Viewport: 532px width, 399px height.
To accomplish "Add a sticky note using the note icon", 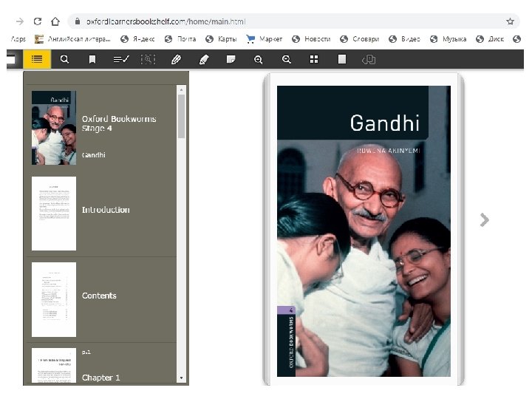I will [x=231, y=60].
